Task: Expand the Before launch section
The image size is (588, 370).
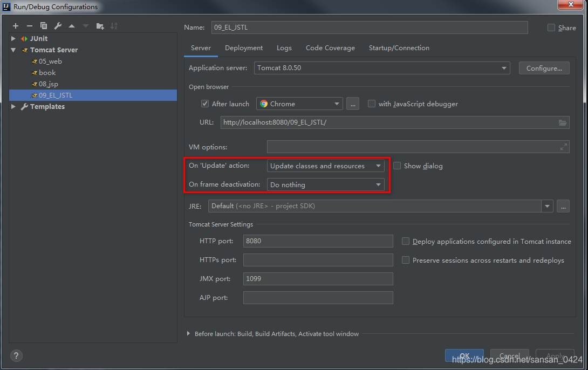Action: pos(188,334)
